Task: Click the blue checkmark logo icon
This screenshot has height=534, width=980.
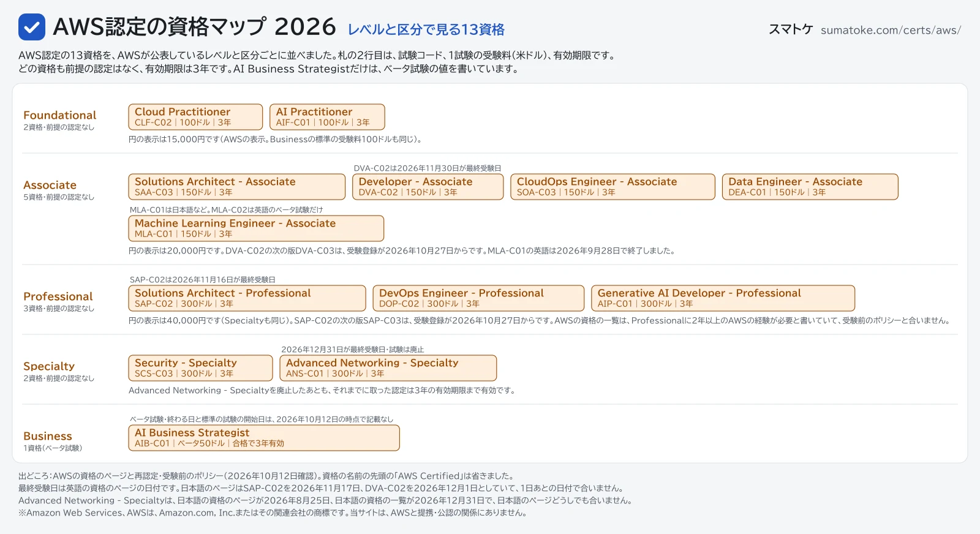Action: pos(32,27)
